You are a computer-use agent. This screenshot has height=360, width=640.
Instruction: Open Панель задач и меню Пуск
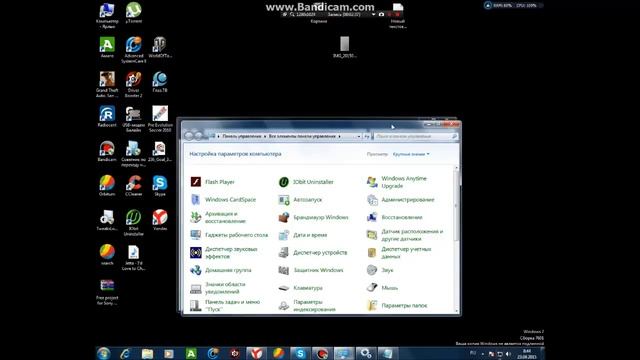coord(225,305)
